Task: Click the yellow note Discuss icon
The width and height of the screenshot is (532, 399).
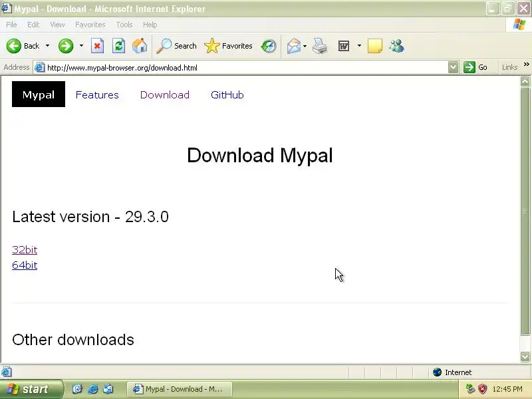Action: coord(375,46)
